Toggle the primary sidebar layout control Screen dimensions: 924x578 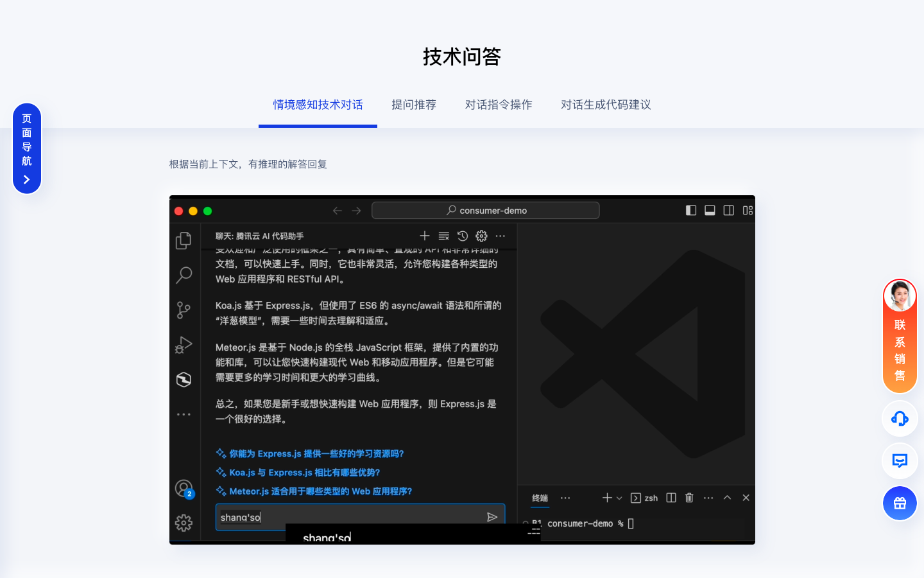(691, 210)
